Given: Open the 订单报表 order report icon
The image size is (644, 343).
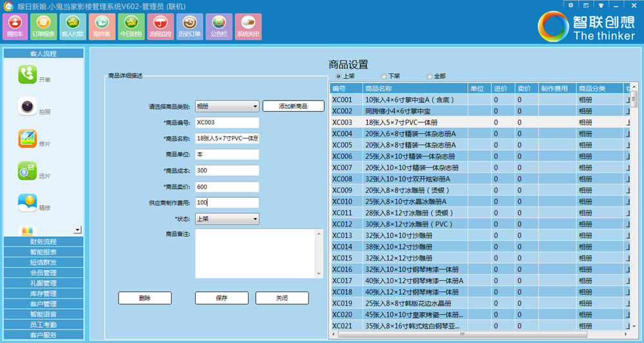Looking at the screenshot, I should (44, 26).
